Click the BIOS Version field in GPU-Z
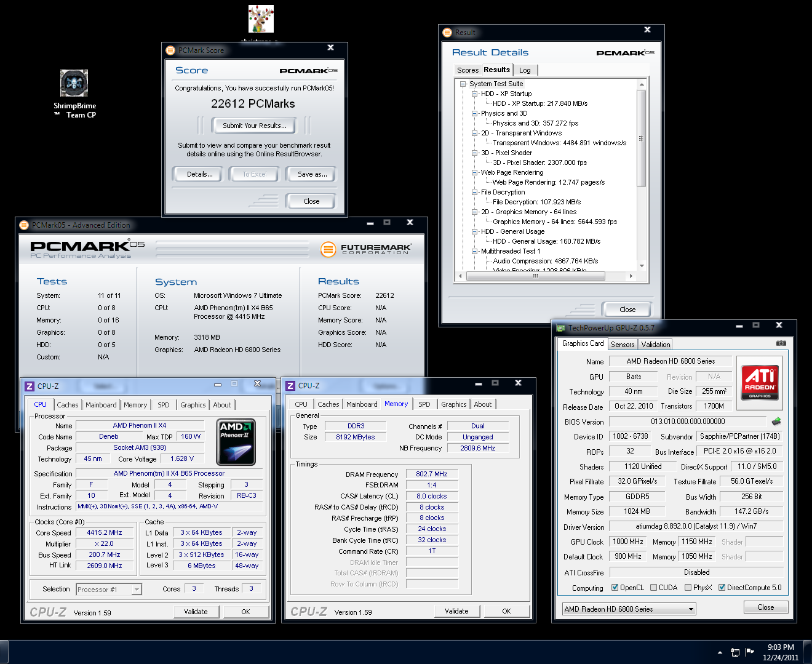 (x=688, y=422)
